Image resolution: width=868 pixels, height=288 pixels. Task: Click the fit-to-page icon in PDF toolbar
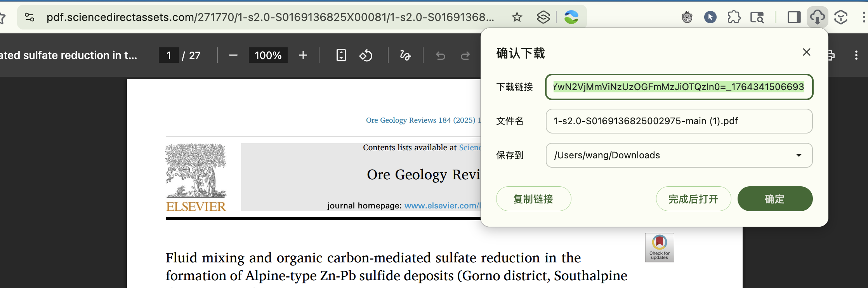click(x=341, y=55)
